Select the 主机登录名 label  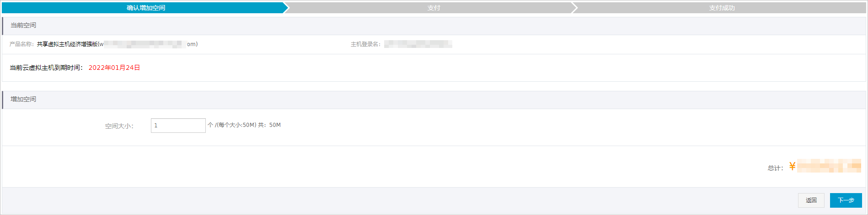pyautogui.click(x=365, y=44)
